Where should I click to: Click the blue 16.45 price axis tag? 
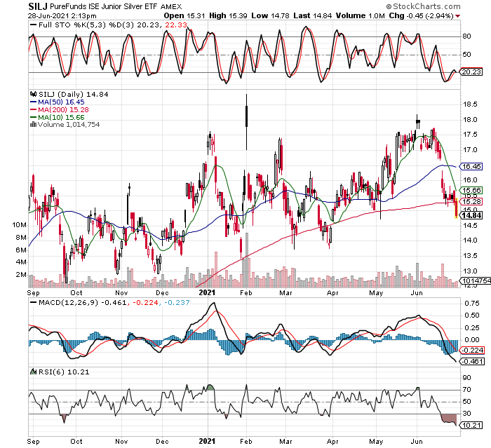point(471,167)
